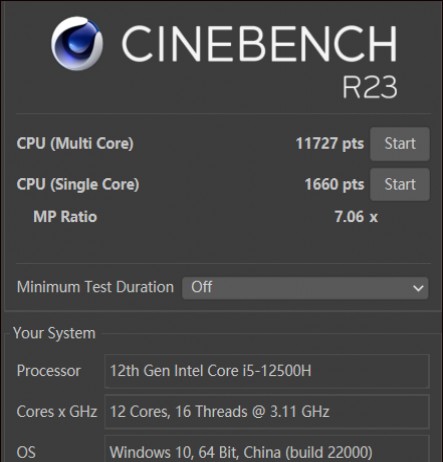Click the MP Ratio label
Image resolution: width=443 pixels, height=462 pixels.
pos(65,217)
